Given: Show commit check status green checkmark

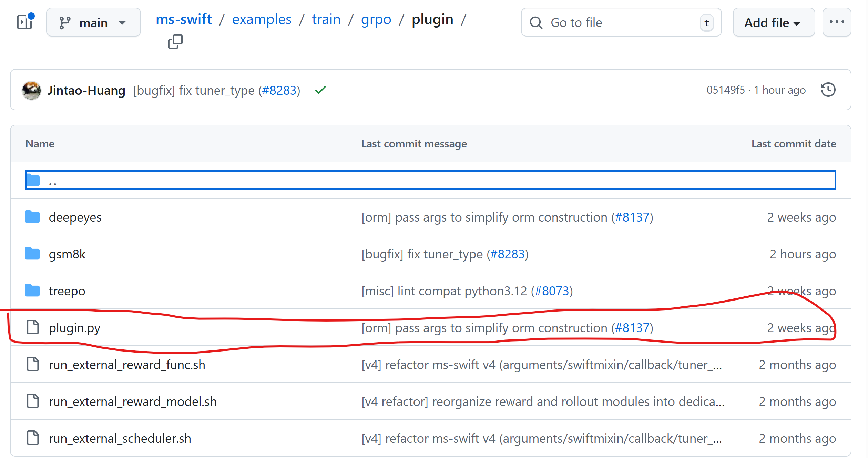Looking at the screenshot, I should tap(320, 90).
